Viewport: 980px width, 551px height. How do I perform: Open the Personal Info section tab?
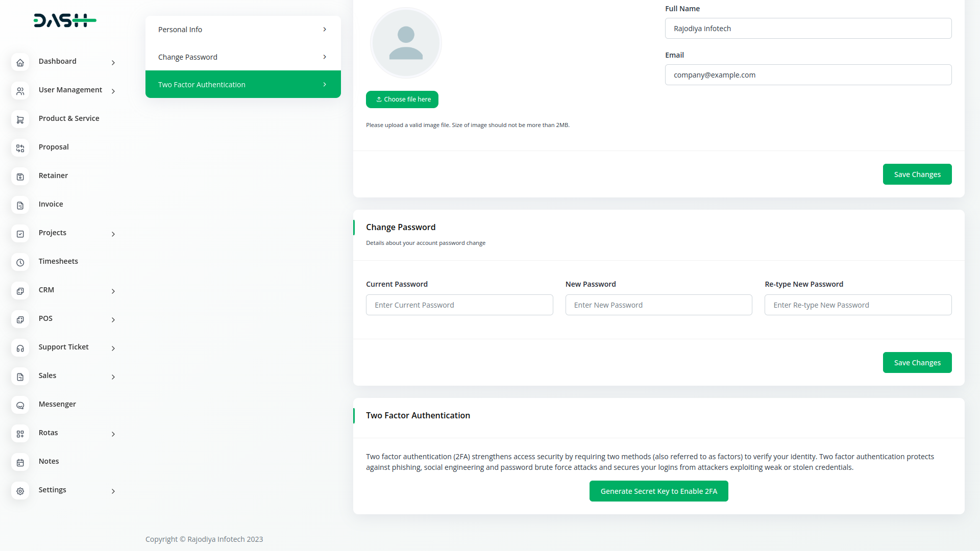point(243,30)
